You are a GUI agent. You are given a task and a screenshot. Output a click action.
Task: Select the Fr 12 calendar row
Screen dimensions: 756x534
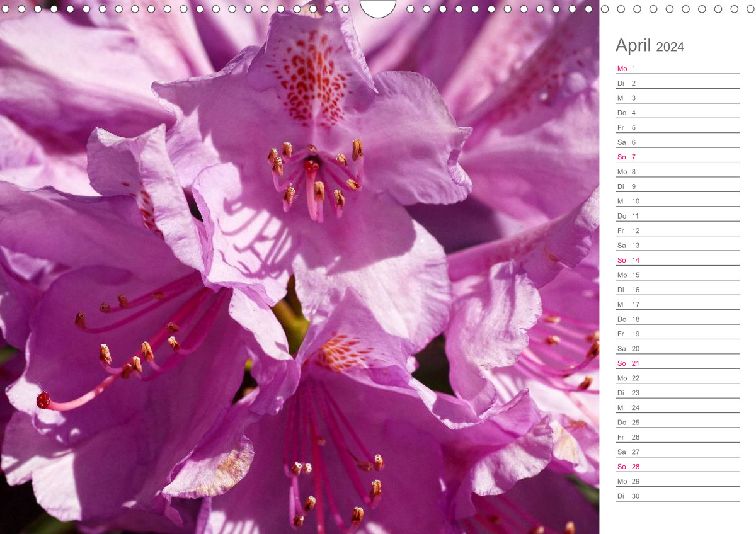[677, 230]
